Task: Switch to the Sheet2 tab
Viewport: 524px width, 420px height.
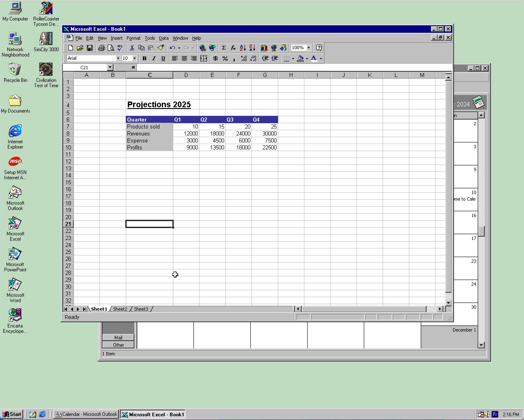Action: [120, 309]
